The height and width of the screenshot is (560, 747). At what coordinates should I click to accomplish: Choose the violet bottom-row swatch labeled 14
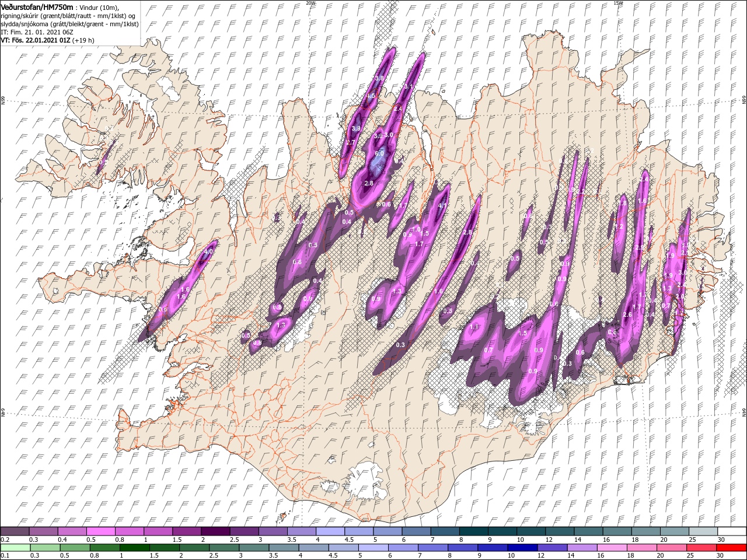582,548
